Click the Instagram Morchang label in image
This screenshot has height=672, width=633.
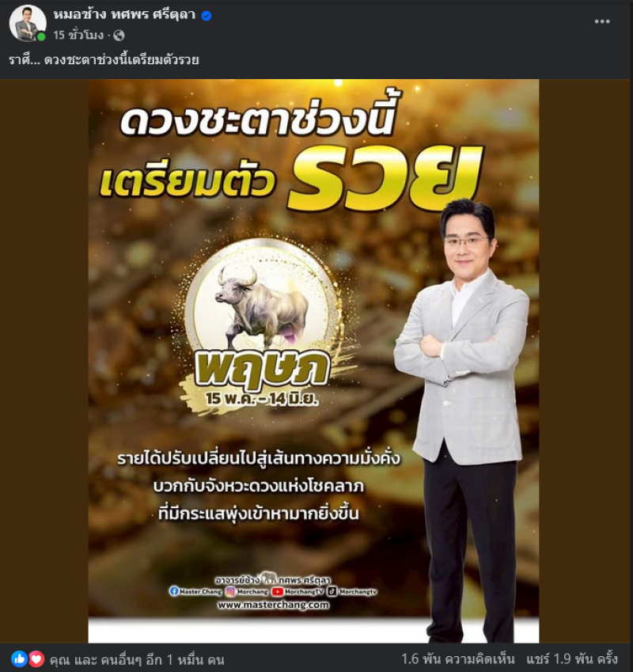[x=247, y=591]
